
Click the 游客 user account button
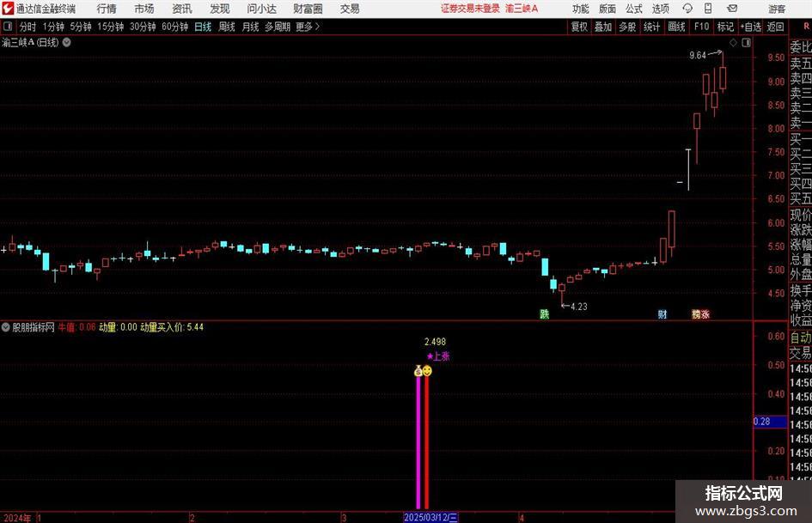[x=776, y=9]
